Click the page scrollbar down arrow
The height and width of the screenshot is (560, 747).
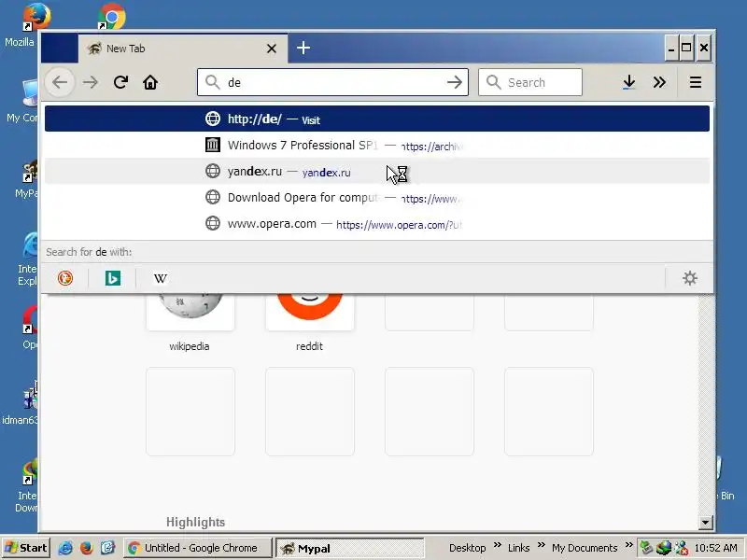click(706, 523)
